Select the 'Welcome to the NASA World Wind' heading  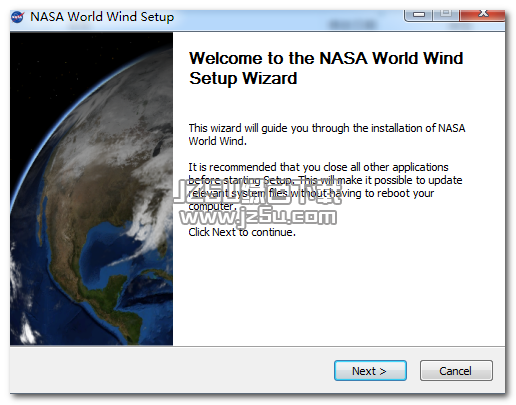[326, 68]
